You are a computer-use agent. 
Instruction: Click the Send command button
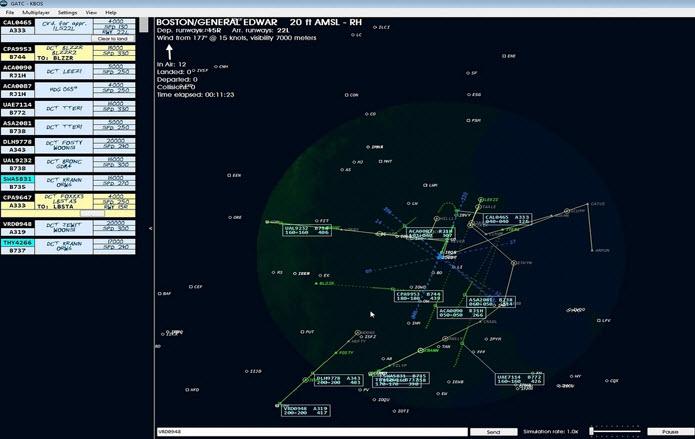(x=493, y=431)
